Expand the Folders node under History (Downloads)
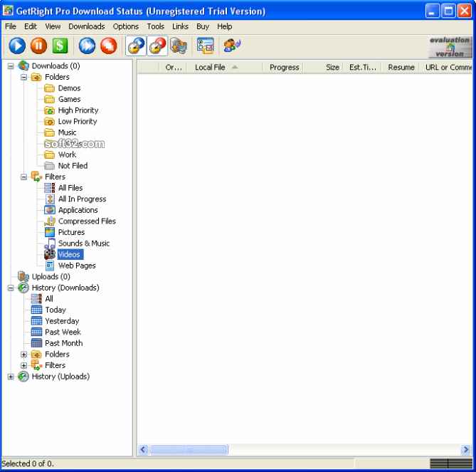 (23, 355)
